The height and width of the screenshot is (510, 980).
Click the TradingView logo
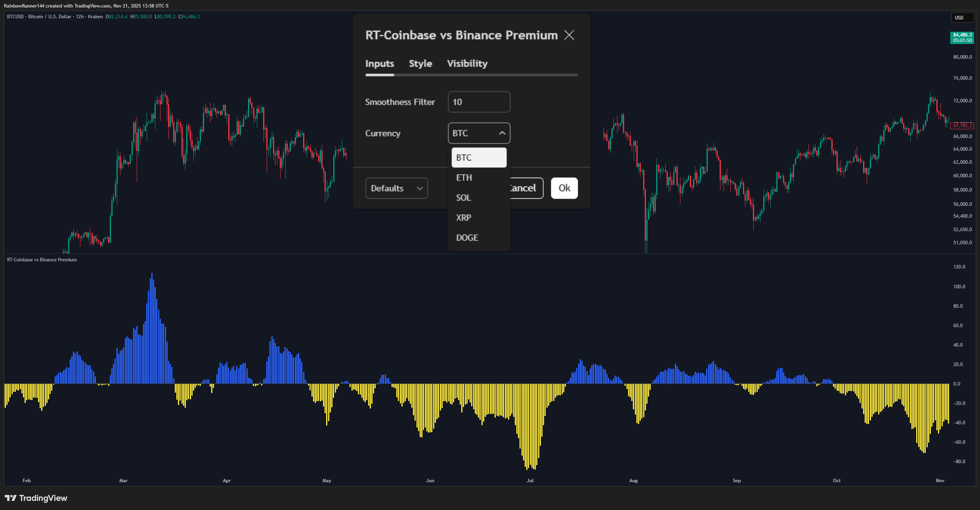(36, 498)
